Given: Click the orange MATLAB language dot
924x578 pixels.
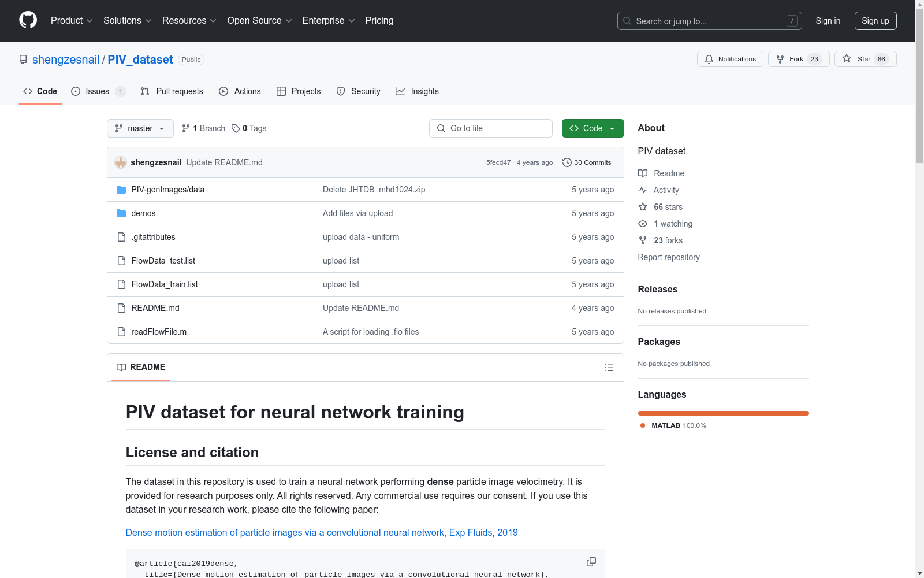Looking at the screenshot, I should coord(643,425).
